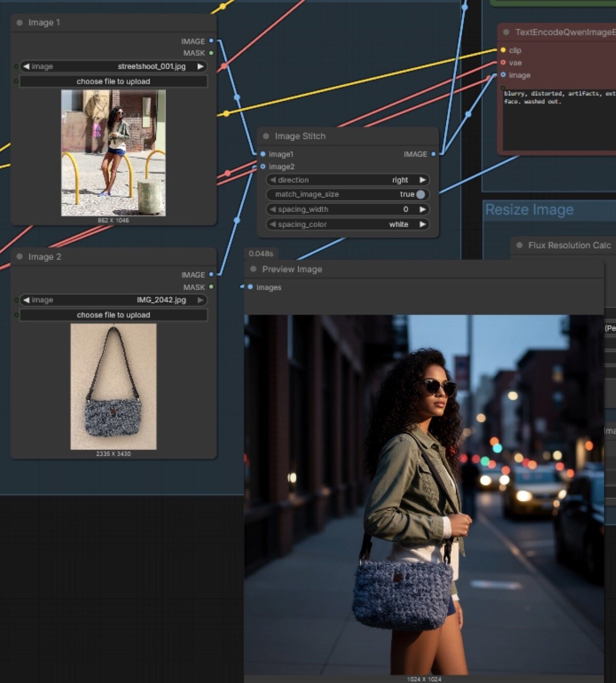Click the clip input socket
616x683 pixels.
[x=503, y=50]
